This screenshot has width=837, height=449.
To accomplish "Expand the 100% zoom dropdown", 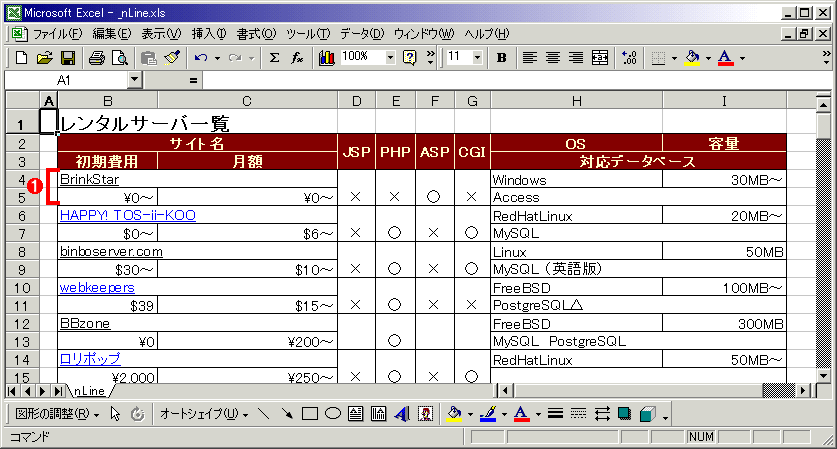I will [x=390, y=57].
